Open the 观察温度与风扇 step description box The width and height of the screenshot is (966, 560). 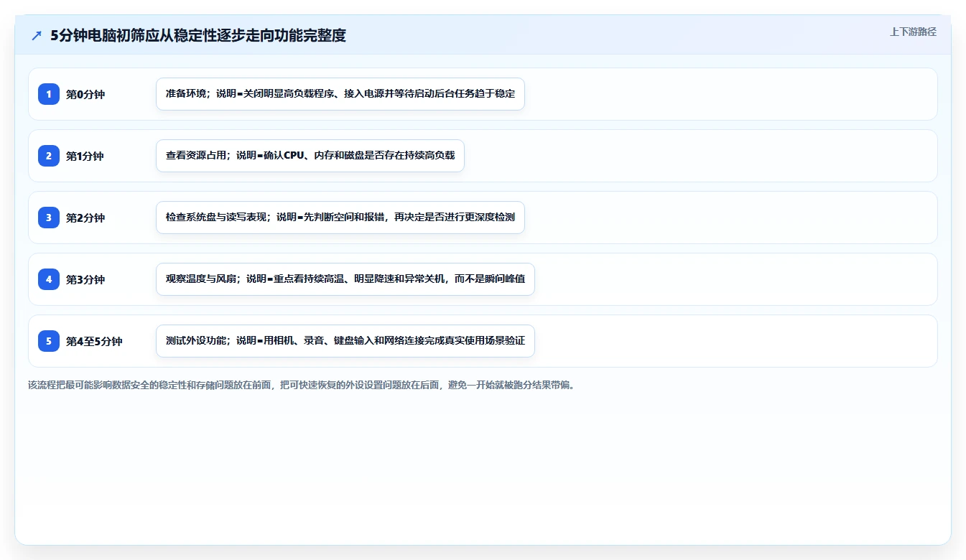point(345,279)
